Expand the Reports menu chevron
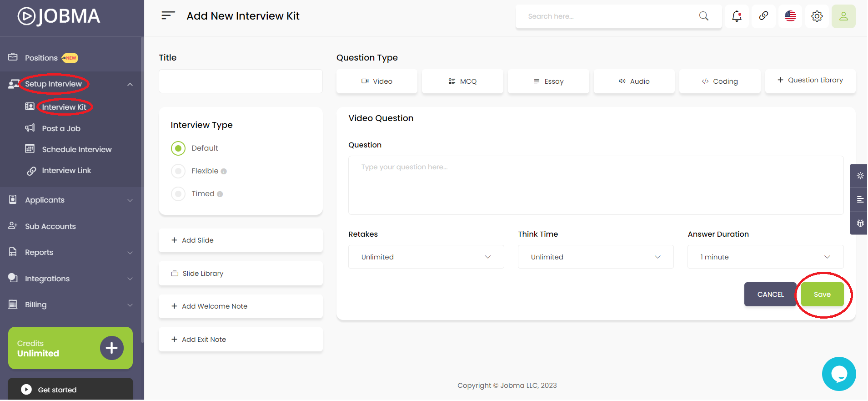The image size is (868, 401). tap(130, 253)
